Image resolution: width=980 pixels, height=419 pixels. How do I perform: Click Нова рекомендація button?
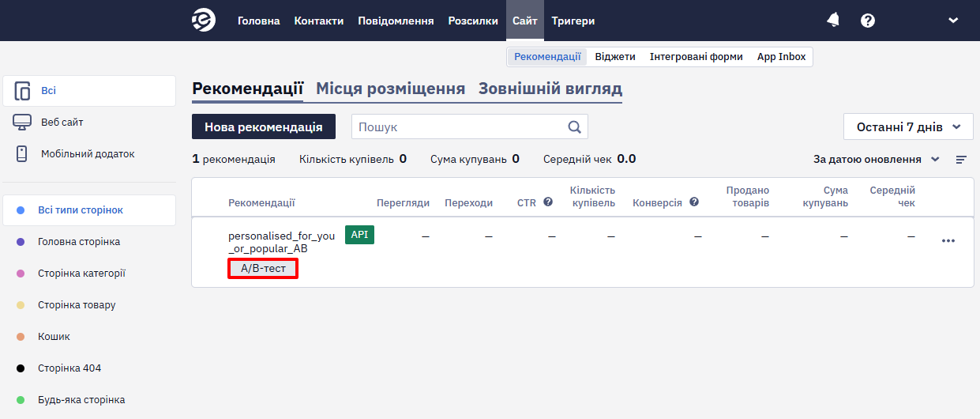[264, 126]
